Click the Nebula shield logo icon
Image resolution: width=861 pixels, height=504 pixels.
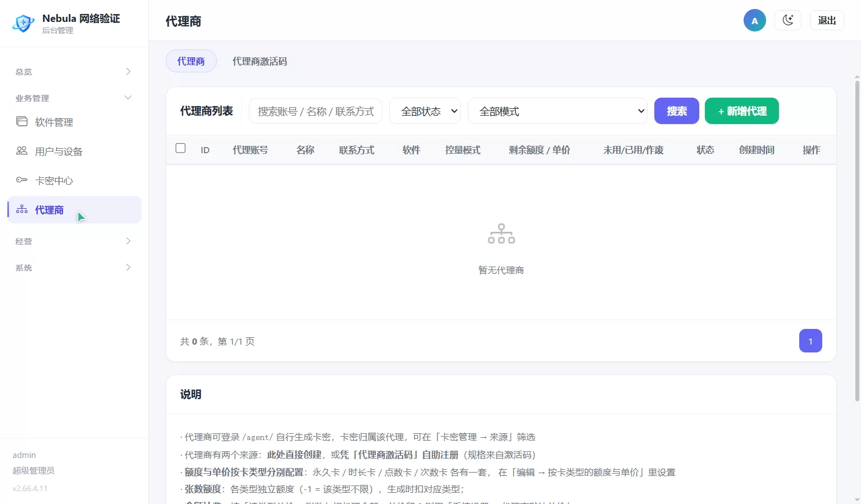23,23
